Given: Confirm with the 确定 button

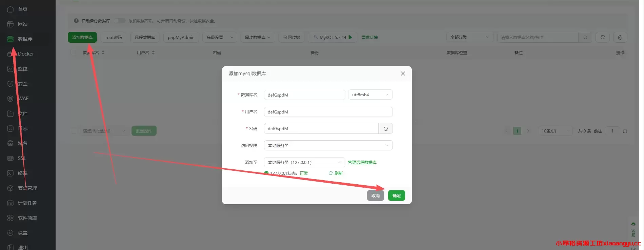Looking at the screenshot, I should pyautogui.click(x=397, y=195).
